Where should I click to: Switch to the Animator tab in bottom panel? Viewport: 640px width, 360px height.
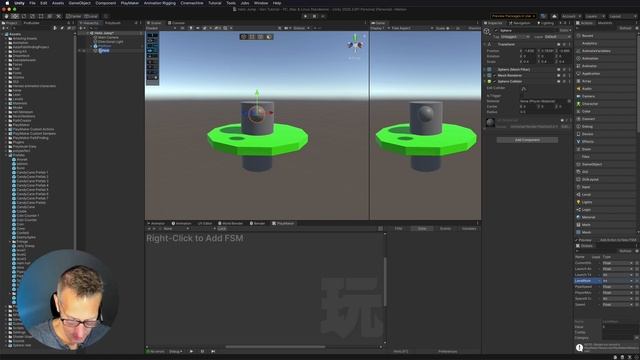pos(156,223)
